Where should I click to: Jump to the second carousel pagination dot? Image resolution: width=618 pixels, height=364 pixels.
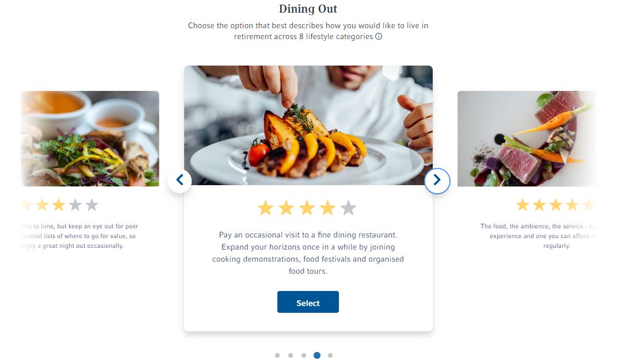coord(291,355)
